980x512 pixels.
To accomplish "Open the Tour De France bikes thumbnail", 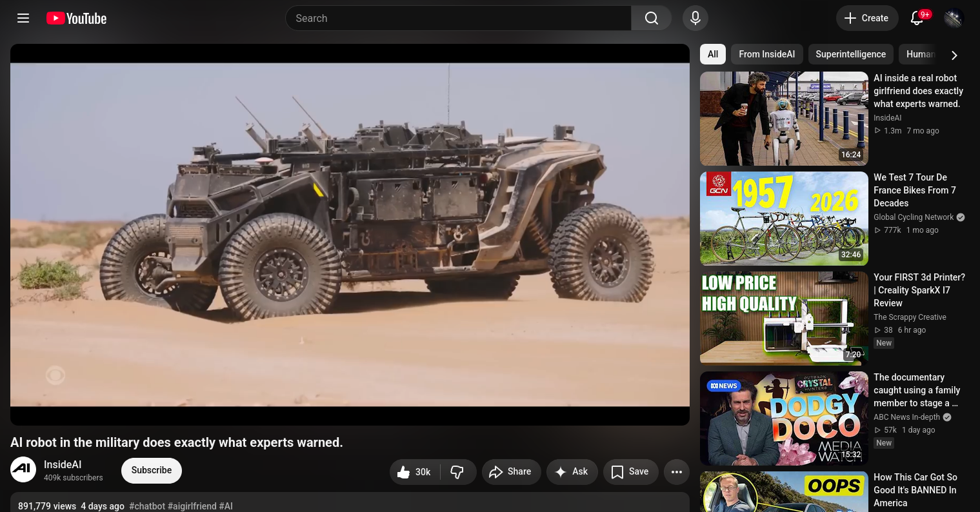I will click(x=784, y=219).
